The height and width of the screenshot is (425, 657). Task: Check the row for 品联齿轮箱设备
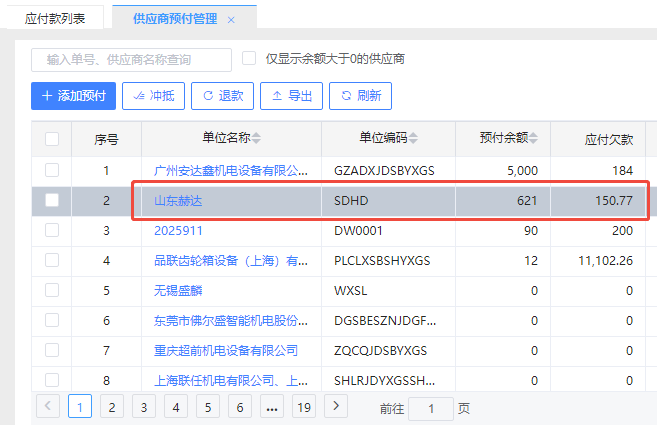(52, 260)
